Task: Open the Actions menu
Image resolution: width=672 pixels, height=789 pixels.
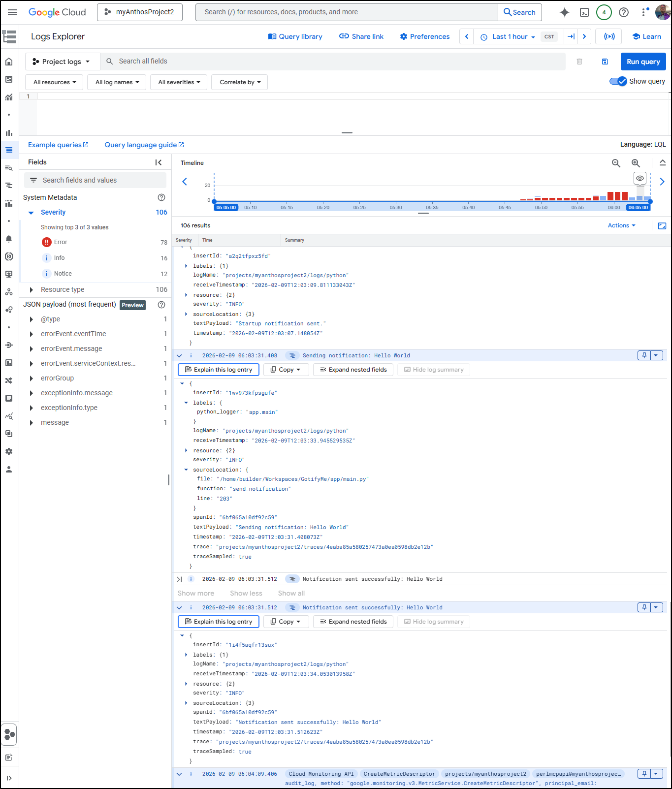Action: pyautogui.click(x=621, y=225)
